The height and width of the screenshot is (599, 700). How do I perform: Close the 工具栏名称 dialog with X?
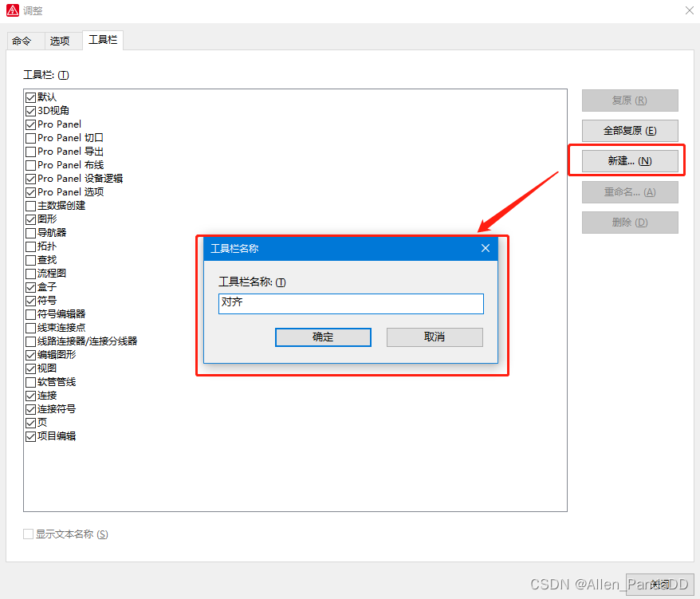[486, 248]
